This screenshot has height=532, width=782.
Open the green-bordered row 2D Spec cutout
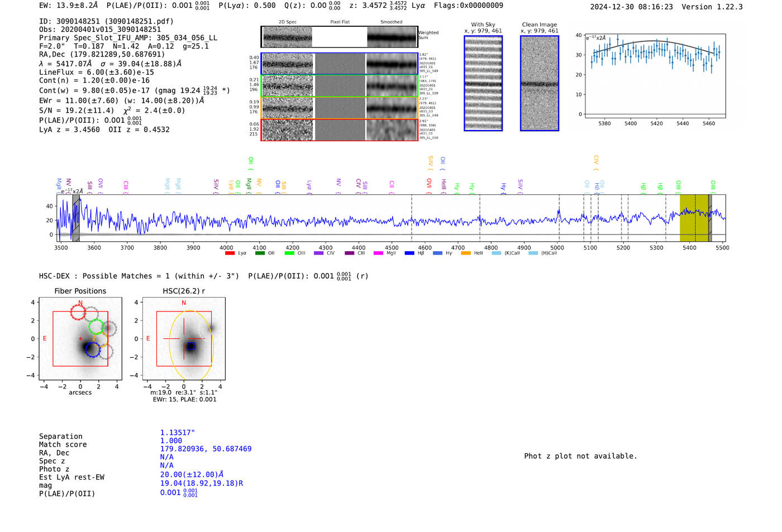tap(288, 86)
